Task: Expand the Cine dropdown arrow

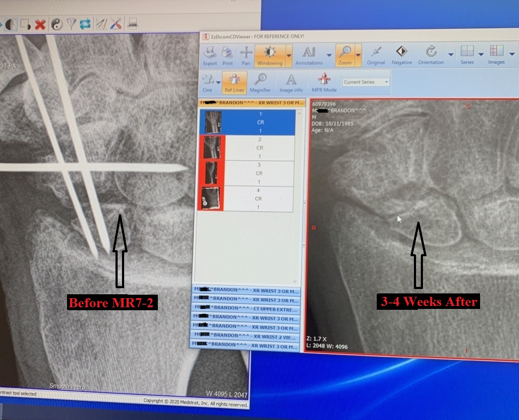Action: (218, 83)
